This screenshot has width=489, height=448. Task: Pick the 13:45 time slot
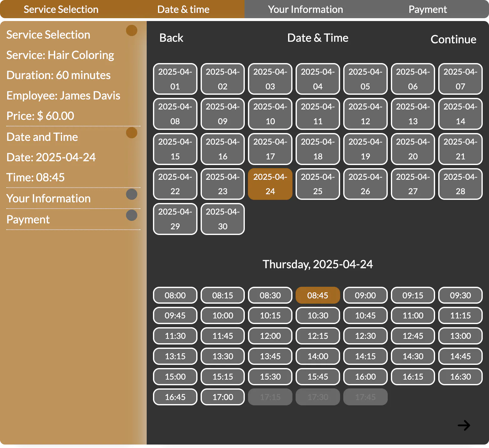pyautogui.click(x=270, y=356)
